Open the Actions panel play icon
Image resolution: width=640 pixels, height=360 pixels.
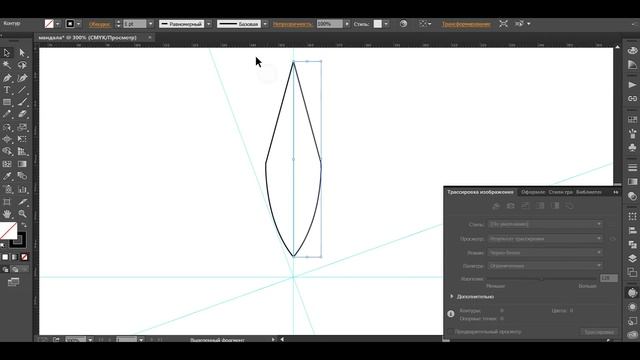tap(632, 85)
